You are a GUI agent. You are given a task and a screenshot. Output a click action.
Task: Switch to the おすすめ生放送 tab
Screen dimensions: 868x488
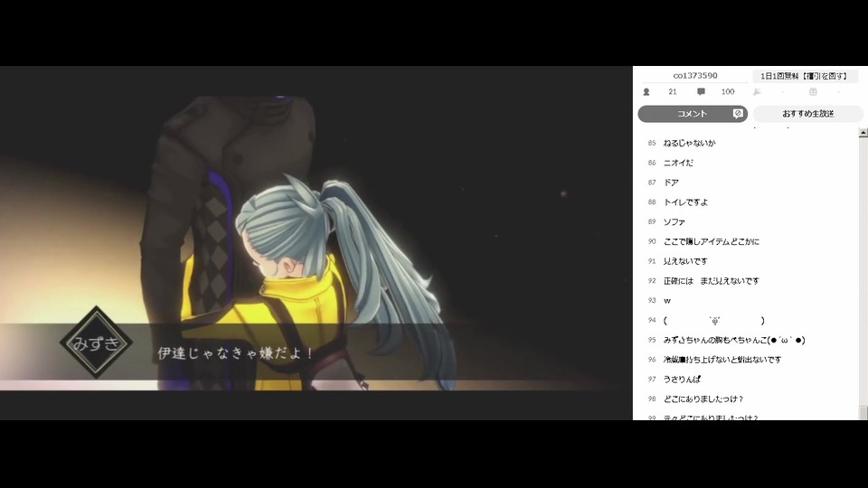coord(807,114)
